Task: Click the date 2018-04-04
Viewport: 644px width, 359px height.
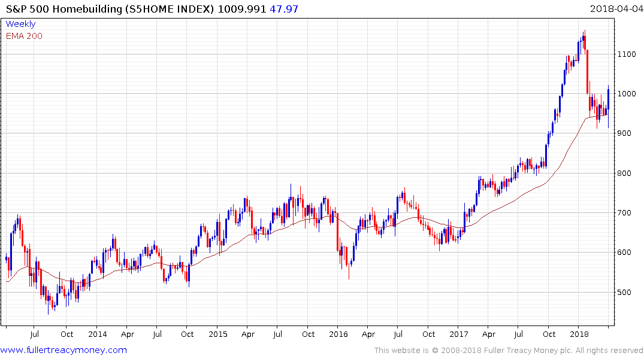Action: [x=616, y=9]
